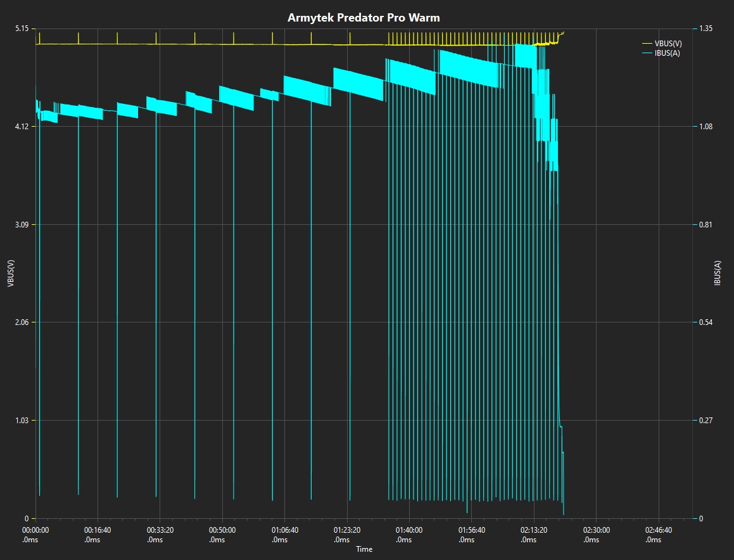Click the 00:50:00 time axis label
This screenshot has height=560, width=734.
click(x=222, y=535)
